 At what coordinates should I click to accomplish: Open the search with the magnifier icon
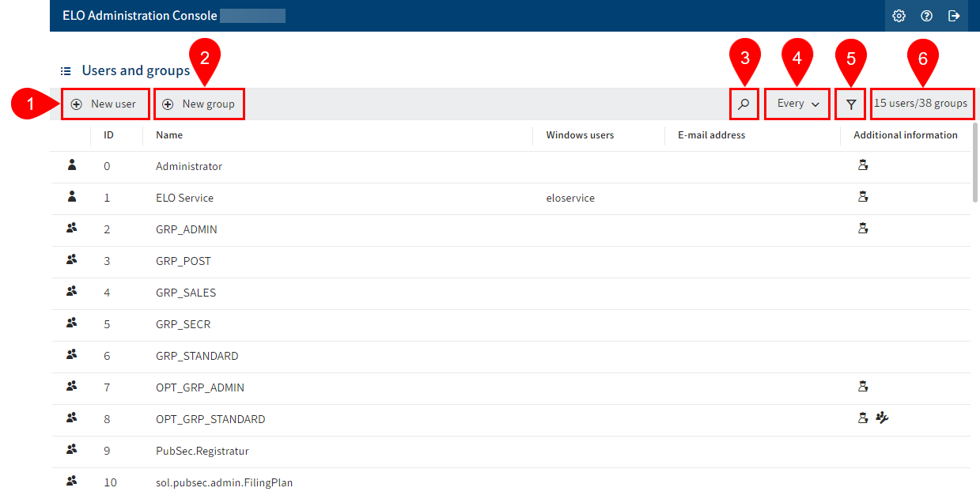click(744, 104)
